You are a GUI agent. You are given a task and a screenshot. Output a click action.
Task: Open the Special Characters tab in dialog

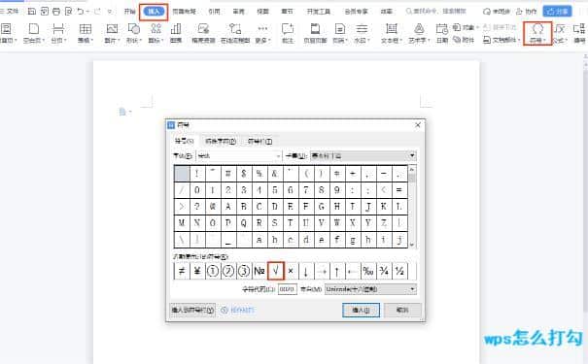click(x=221, y=141)
